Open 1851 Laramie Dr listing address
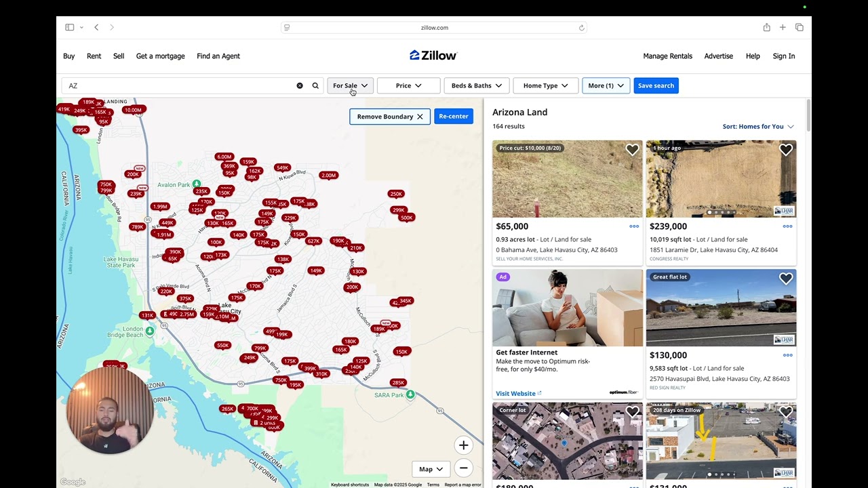The width and height of the screenshot is (868, 488). click(x=713, y=250)
